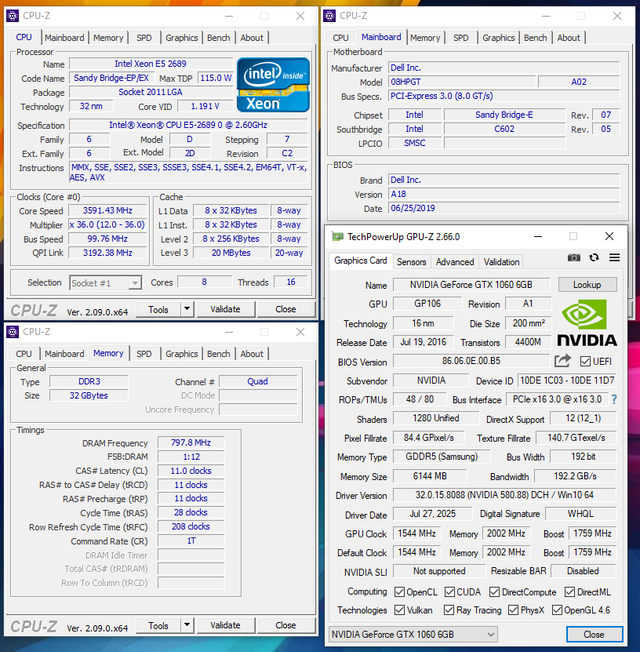
Task: Click GPU Name field GTX 1060 6GB
Action: pyautogui.click(x=471, y=284)
